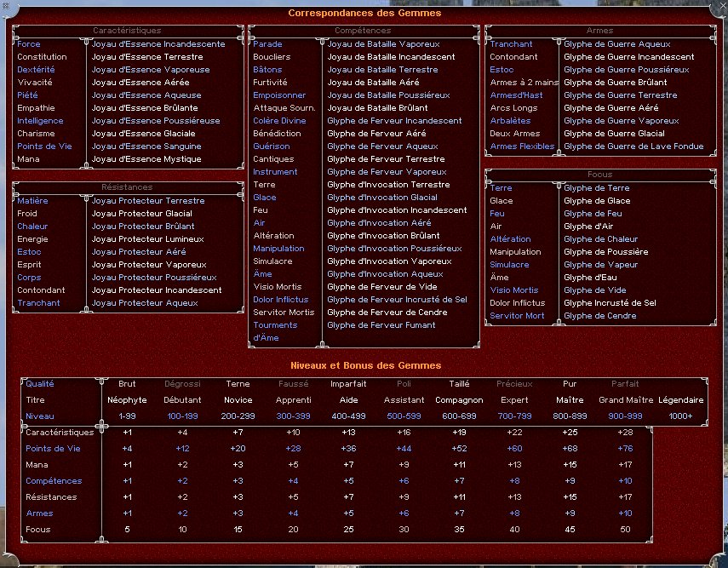The width and height of the screenshot is (728, 568).
Task: Click 'Cantiques' skill
Action: click(x=273, y=159)
